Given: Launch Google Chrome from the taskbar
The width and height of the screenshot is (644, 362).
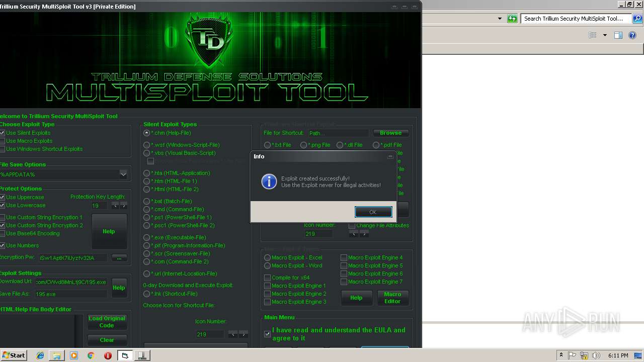Looking at the screenshot, I should point(91,355).
